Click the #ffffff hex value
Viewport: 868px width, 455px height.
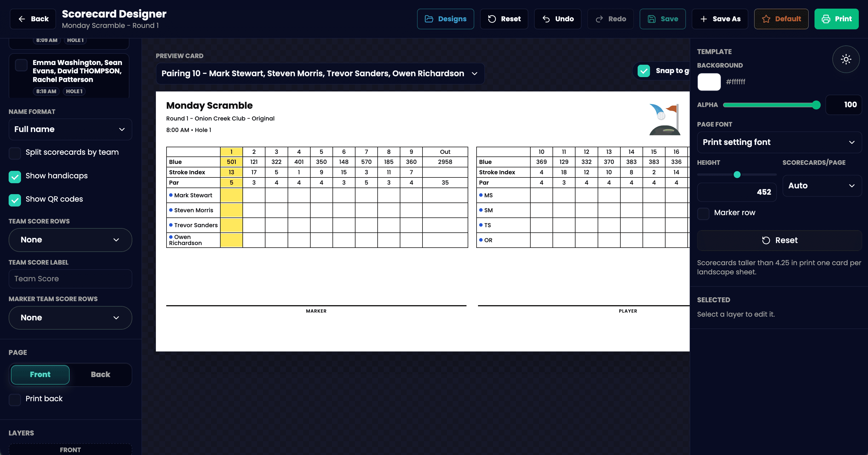point(735,82)
